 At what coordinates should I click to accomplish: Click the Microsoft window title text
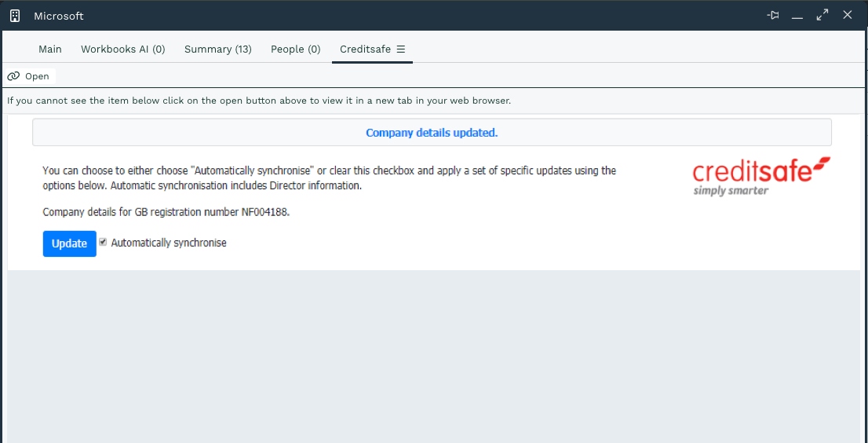(59, 16)
